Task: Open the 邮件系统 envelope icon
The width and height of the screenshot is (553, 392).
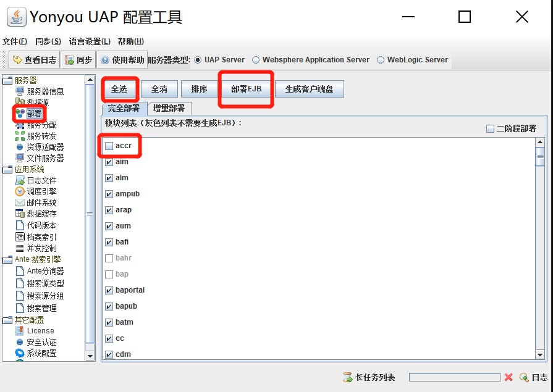Action: (20, 202)
